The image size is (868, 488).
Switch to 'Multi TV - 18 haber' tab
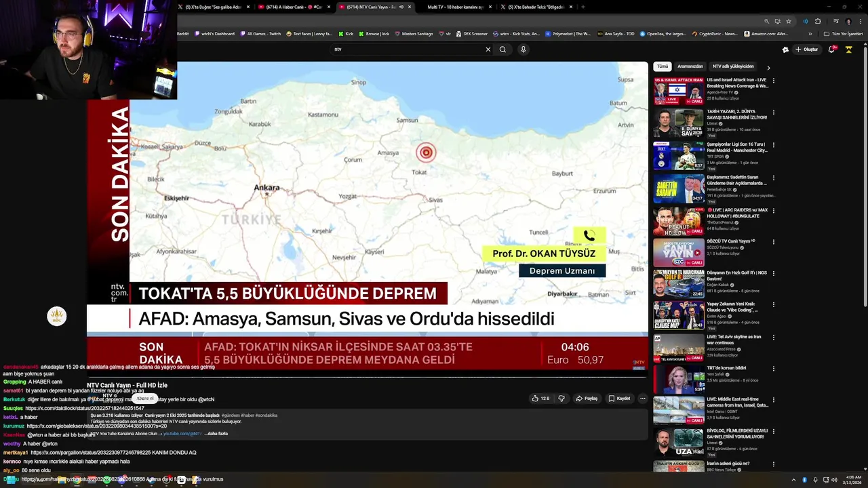455,7
